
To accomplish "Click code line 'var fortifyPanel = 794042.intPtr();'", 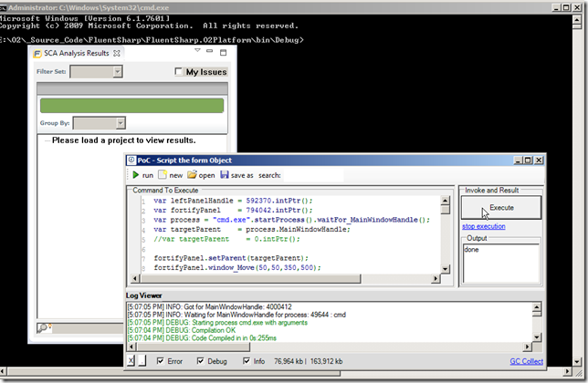I will (233, 210).
